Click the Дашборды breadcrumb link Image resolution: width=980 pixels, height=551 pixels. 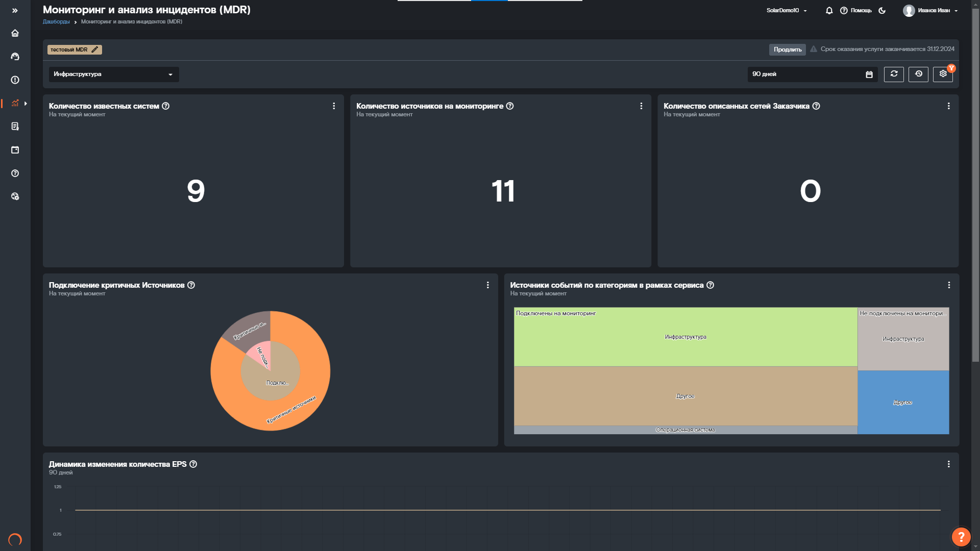[56, 22]
